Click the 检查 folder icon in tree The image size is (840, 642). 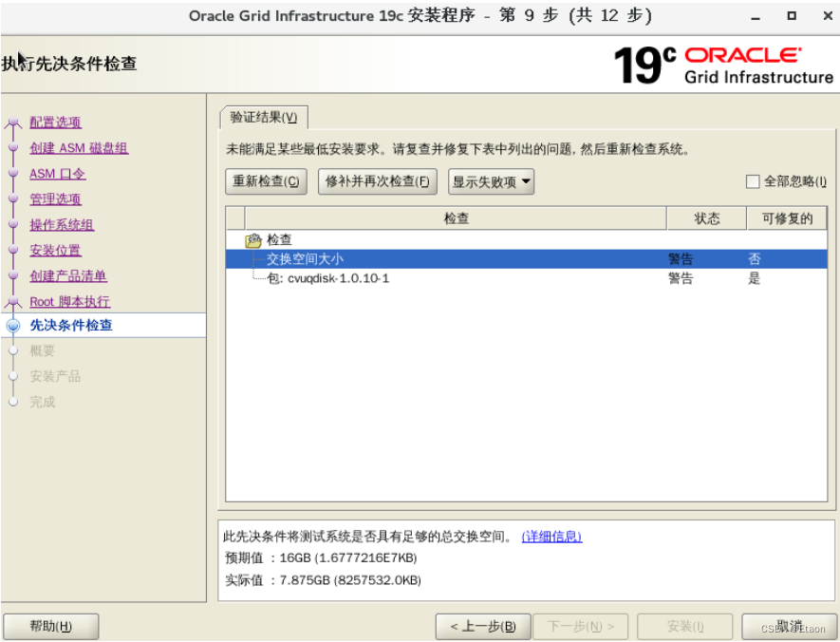253,240
